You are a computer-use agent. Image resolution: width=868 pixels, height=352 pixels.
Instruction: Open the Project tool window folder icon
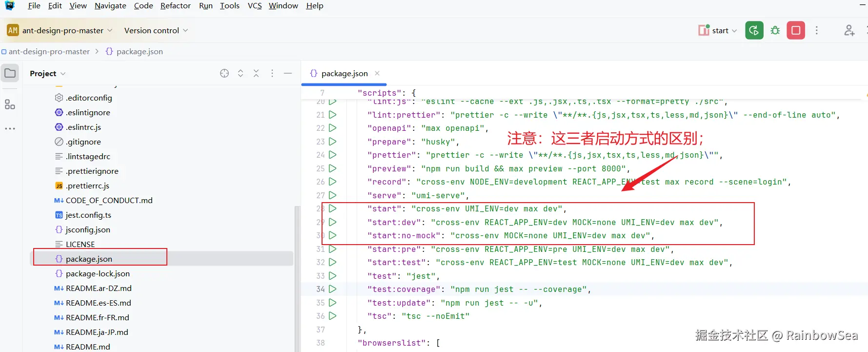point(10,73)
